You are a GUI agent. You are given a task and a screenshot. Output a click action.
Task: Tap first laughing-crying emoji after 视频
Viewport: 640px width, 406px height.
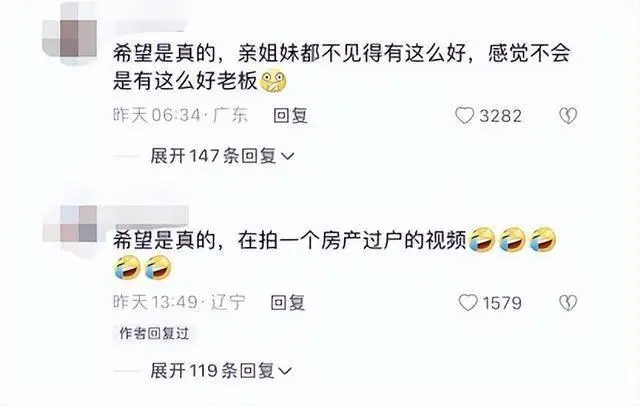[482, 240]
